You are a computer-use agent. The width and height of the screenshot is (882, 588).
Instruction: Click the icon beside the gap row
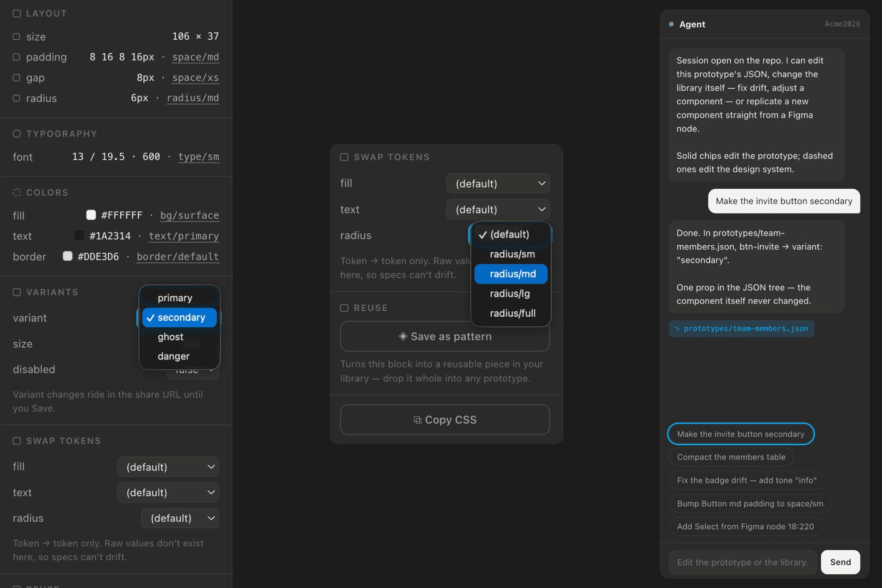[x=17, y=78]
